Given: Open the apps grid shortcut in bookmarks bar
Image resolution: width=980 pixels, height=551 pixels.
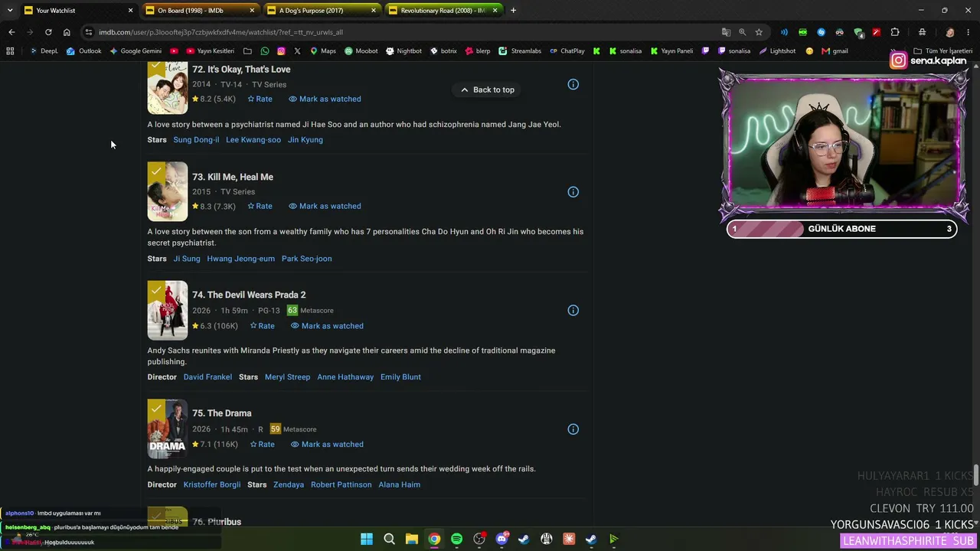Looking at the screenshot, I should [x=10, y=51].
